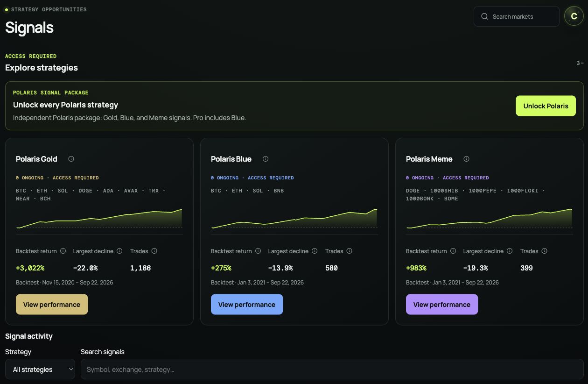Open Trades info on Polaris Blue card
The width and height of the screenshot is (588, 384).
click(349, 251)
